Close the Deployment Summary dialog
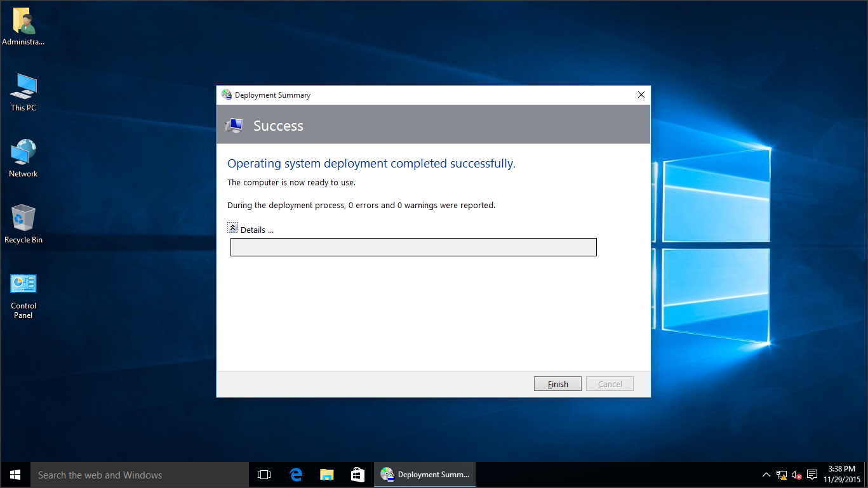Screen dimensions: 868x488 641,95
